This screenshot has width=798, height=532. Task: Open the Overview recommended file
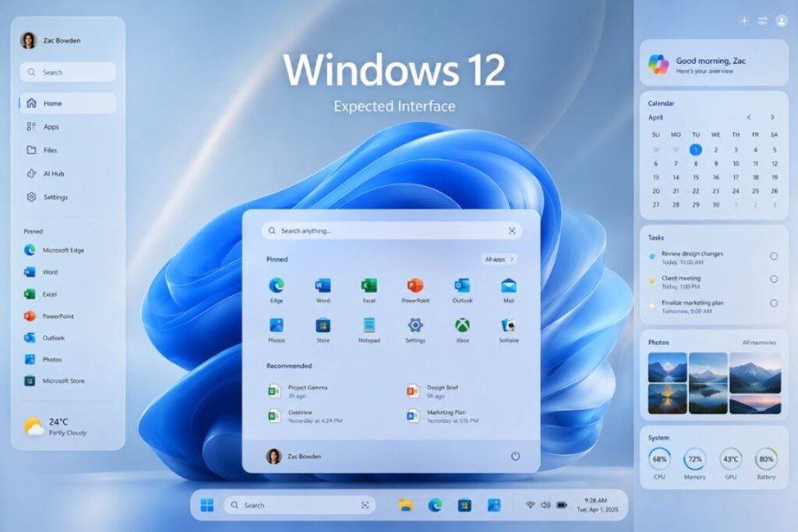(x=305, y=416)
